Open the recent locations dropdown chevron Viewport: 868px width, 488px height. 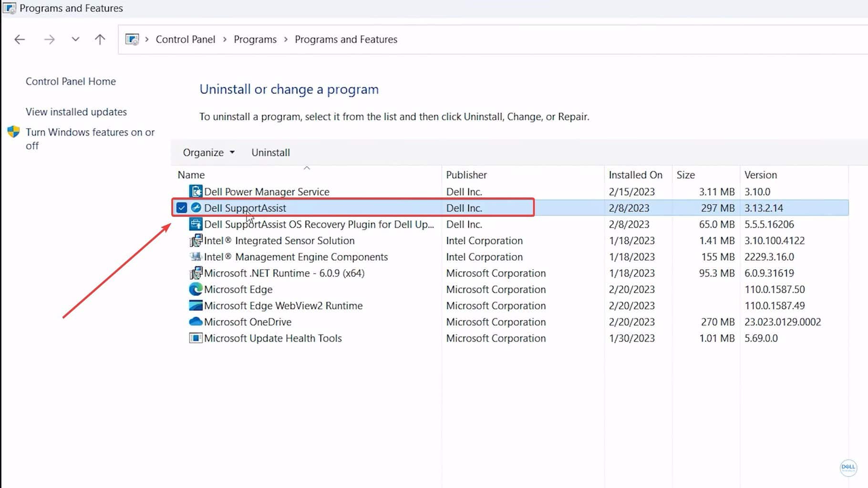[75, 40]
